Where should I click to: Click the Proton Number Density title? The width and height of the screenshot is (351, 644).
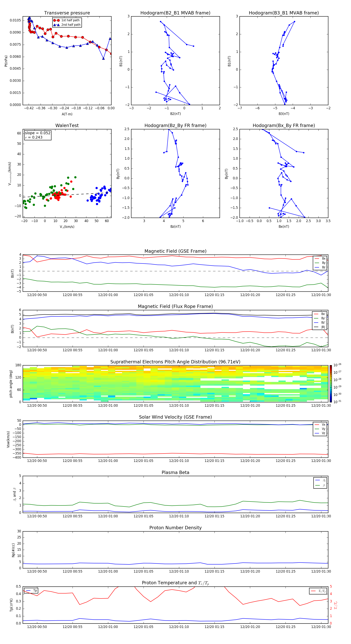point(175,528)
